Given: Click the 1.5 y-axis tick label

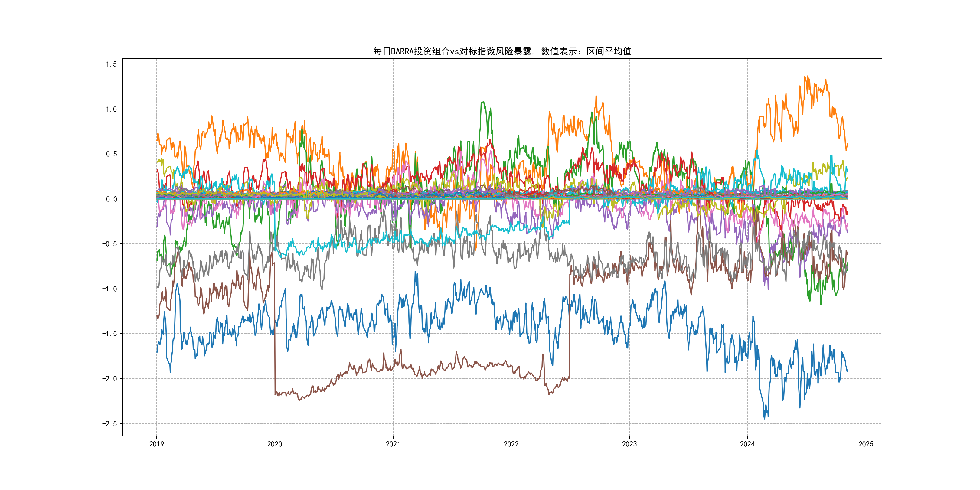Looking at the screenshot, I should (x=111, y=64).
